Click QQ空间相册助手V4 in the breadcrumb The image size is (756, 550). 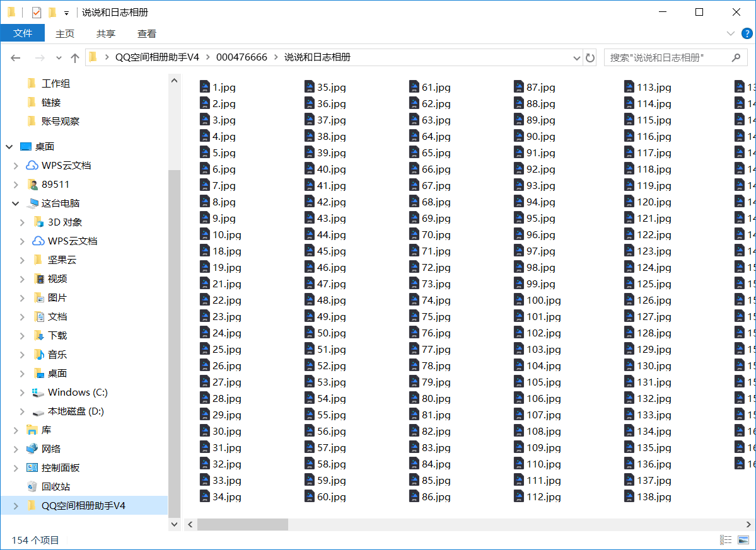tap(157, 57)
